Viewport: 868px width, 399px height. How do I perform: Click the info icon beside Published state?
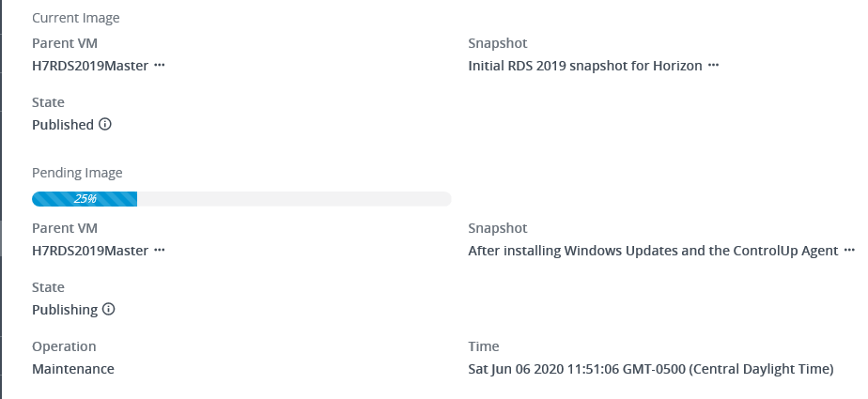[x=105, y=124]
